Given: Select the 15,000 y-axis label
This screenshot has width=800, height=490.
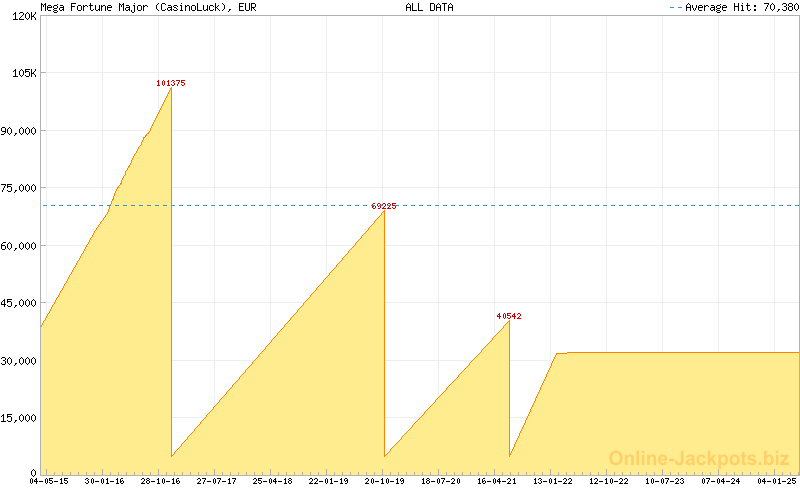Looking at the screenshot, I should pyautogui.click(x=18, y=418).
